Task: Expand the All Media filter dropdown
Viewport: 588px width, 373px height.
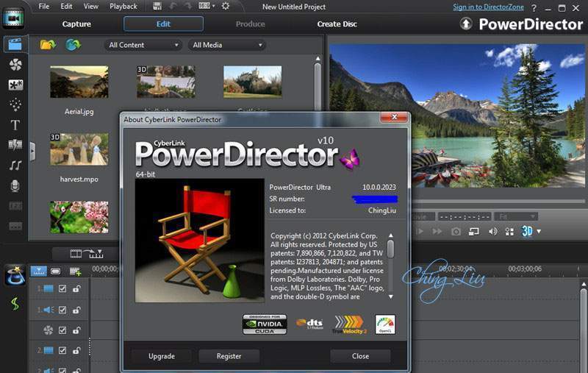Action: pos(227,45)
